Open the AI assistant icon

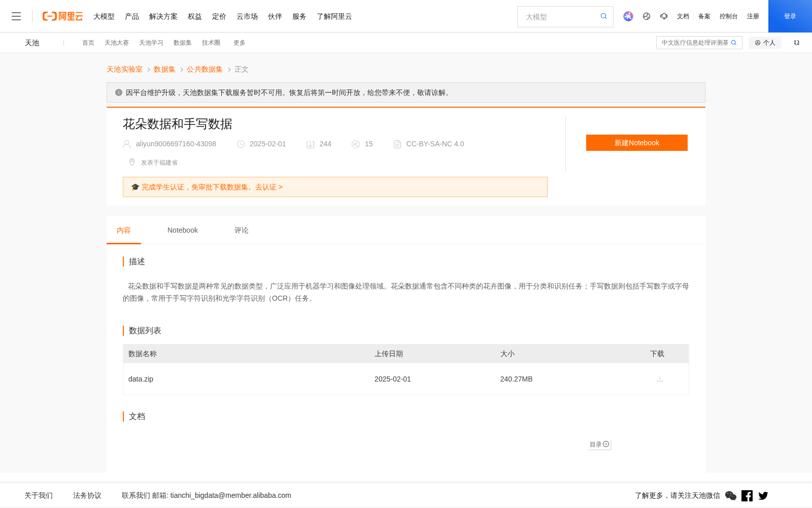point(628,16)
